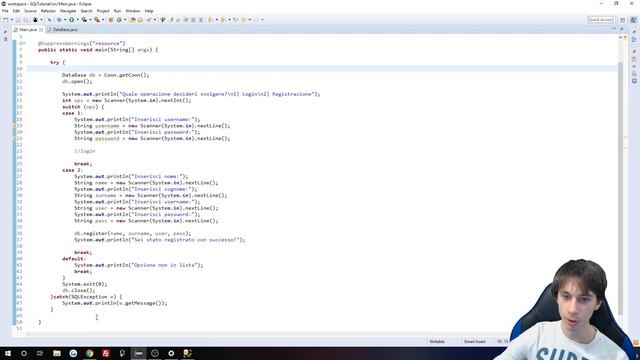Open File Explorer from the taskbar
This screenshot has height=360, width=640.
coord(57,353)
